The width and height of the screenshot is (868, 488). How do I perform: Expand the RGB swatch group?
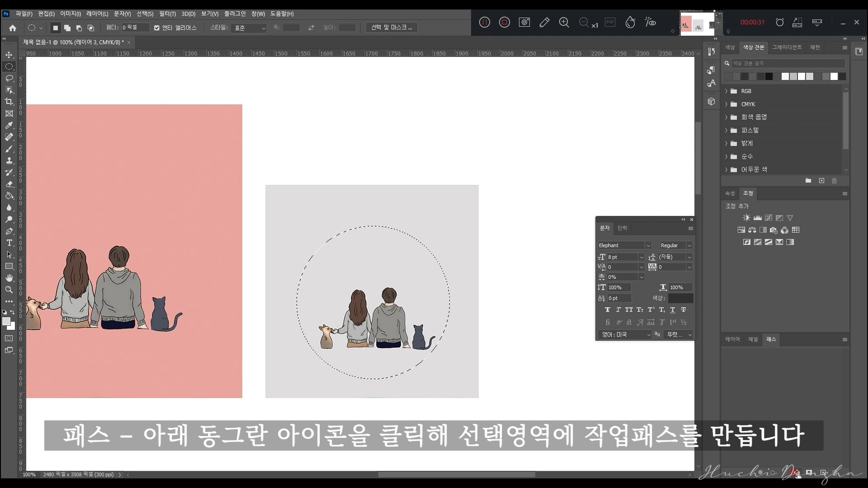(x=727, y=91)
